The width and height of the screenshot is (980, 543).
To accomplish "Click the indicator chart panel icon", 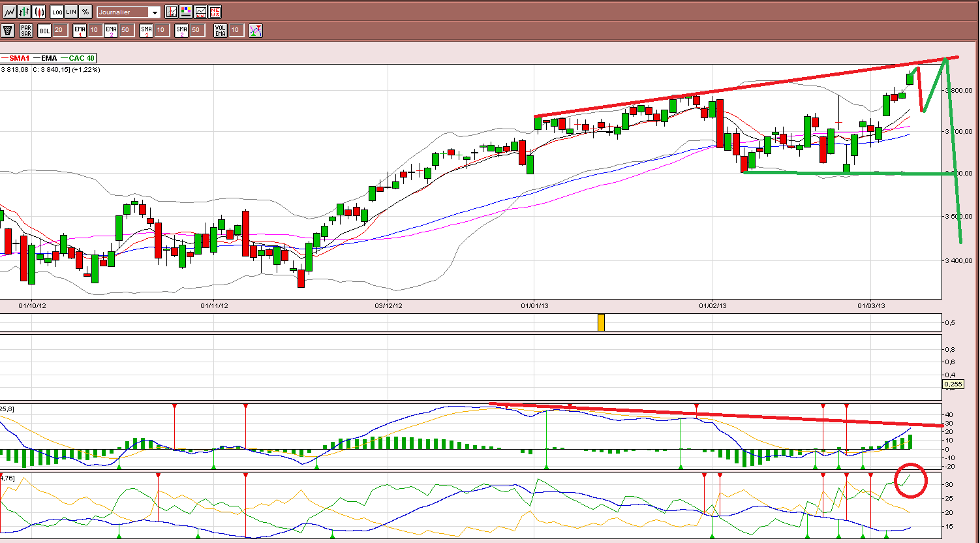I will pos(200,12).
